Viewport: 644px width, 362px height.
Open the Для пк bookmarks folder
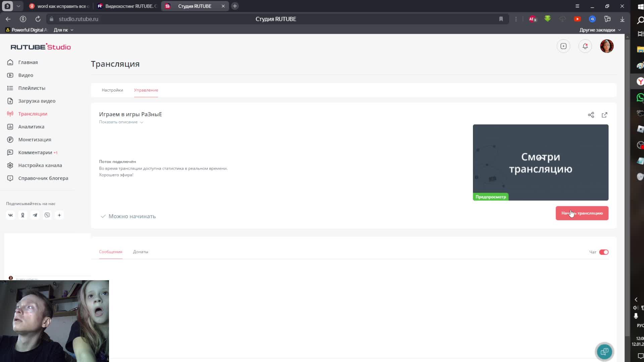63,30
